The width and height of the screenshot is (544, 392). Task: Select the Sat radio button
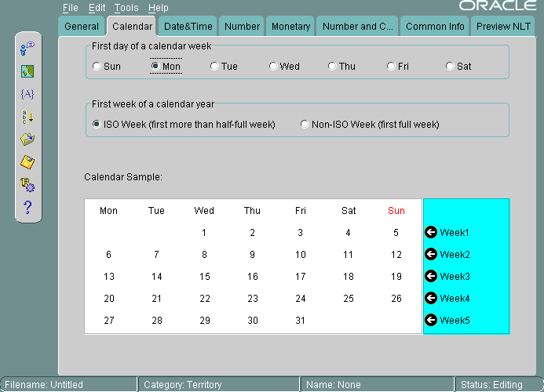click(x=450, y=67)
